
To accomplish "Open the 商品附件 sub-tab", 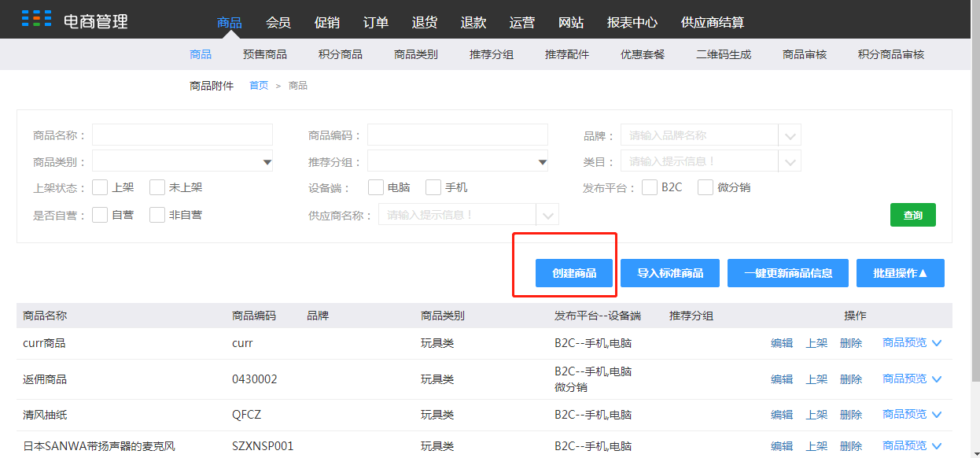I will 212,86.
